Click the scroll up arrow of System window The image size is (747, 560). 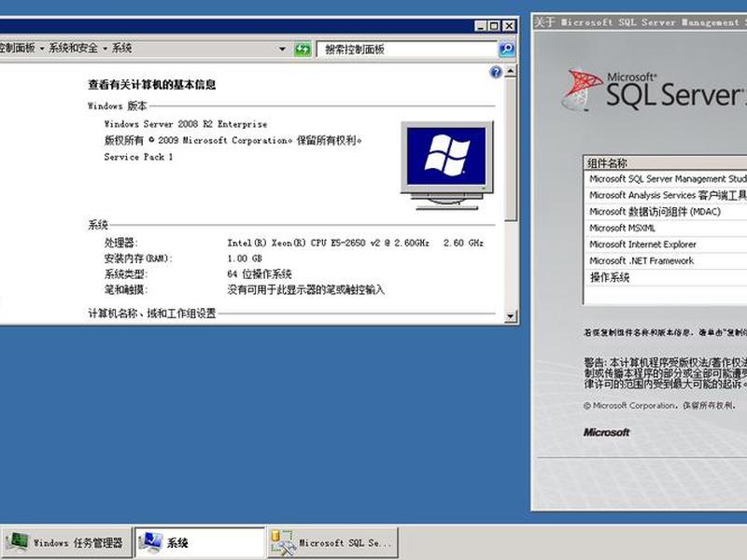click(x=510, y=72)
